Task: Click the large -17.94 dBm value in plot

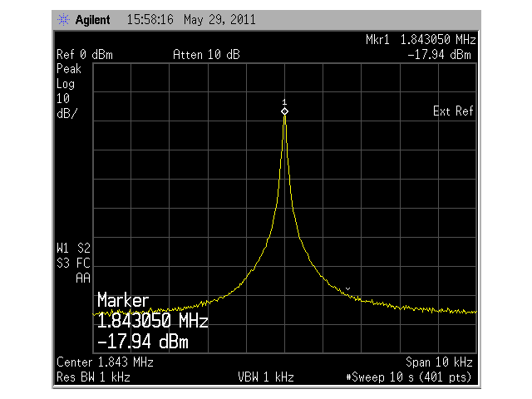Action: click(142, 342)
